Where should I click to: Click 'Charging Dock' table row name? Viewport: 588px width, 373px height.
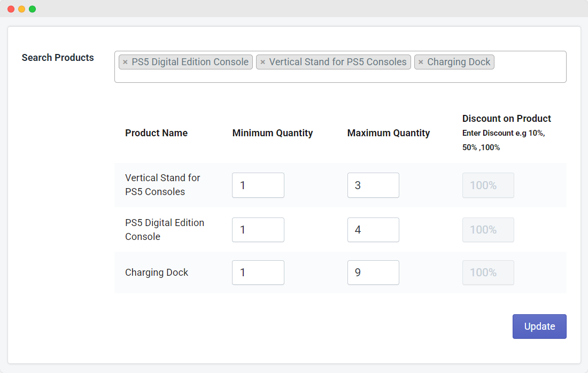coord(157,273)
